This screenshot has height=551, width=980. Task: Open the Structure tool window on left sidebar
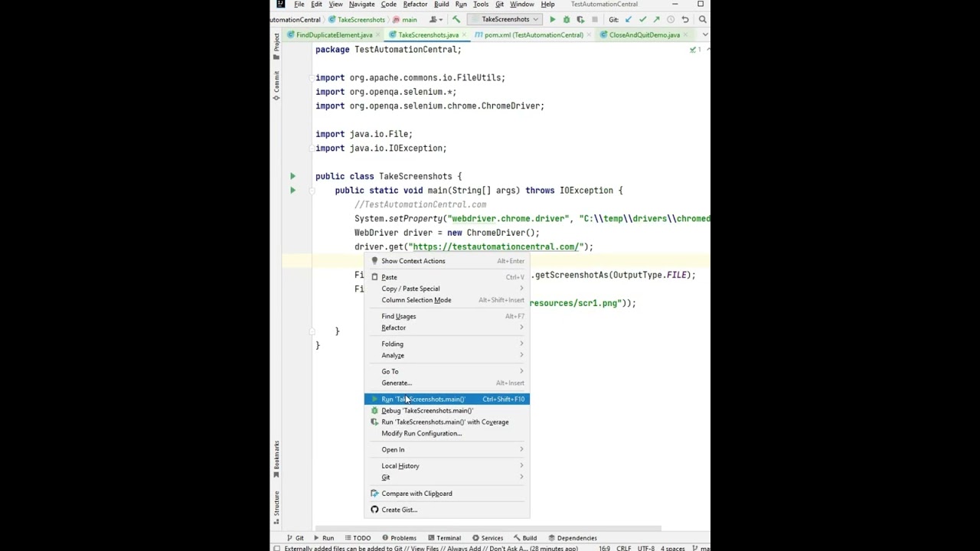tap(276, 507)
